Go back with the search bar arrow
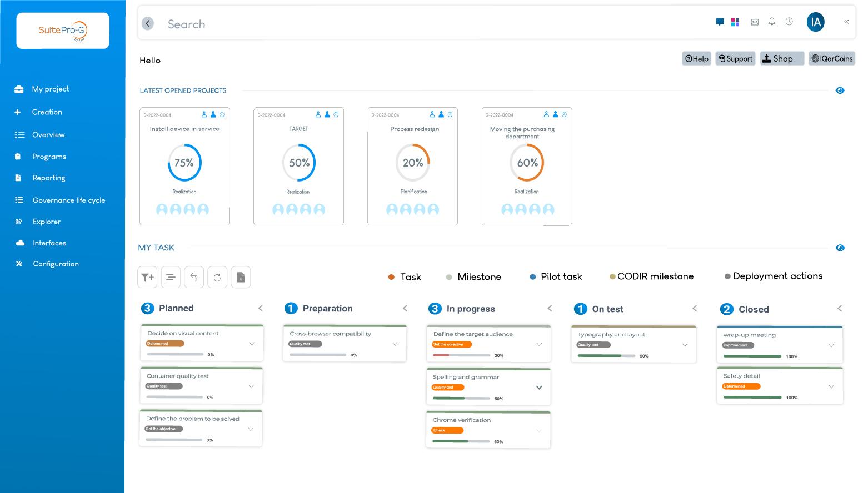 point(148,23)
